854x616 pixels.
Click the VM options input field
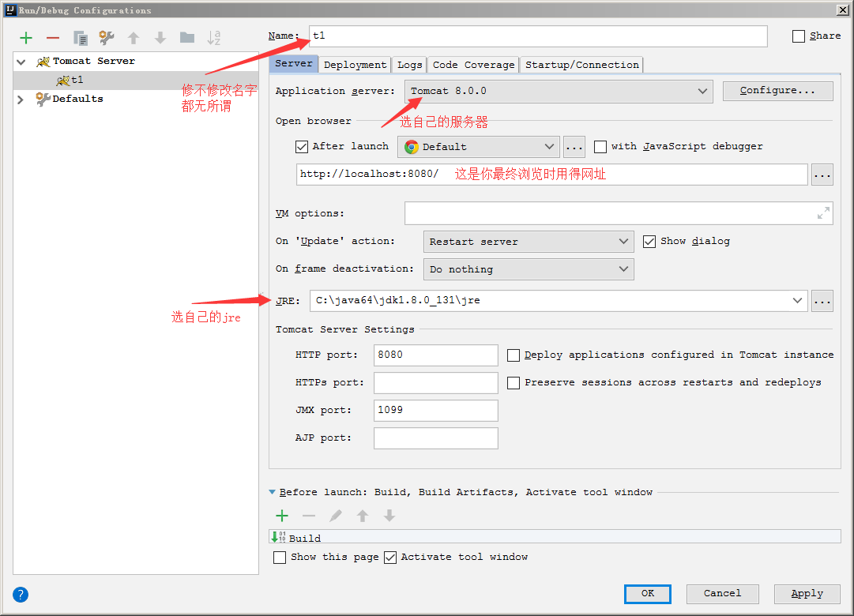click(x=619, y=213)
